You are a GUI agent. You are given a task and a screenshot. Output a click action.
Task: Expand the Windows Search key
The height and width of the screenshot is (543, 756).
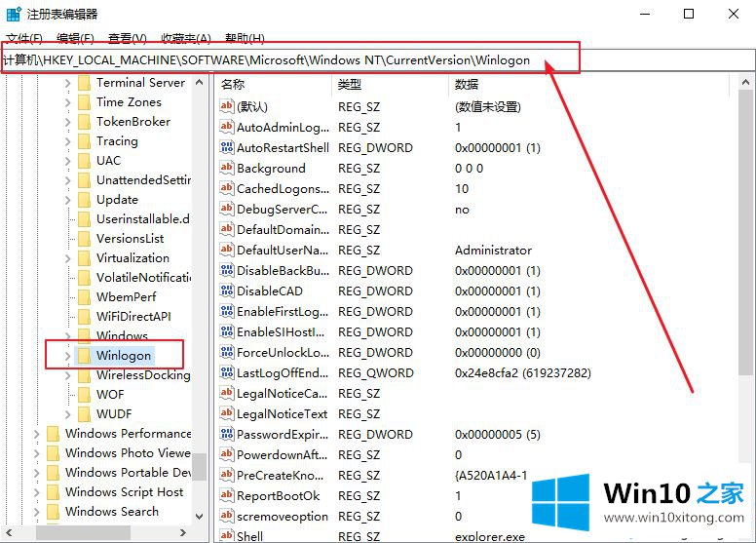[37, 512]
